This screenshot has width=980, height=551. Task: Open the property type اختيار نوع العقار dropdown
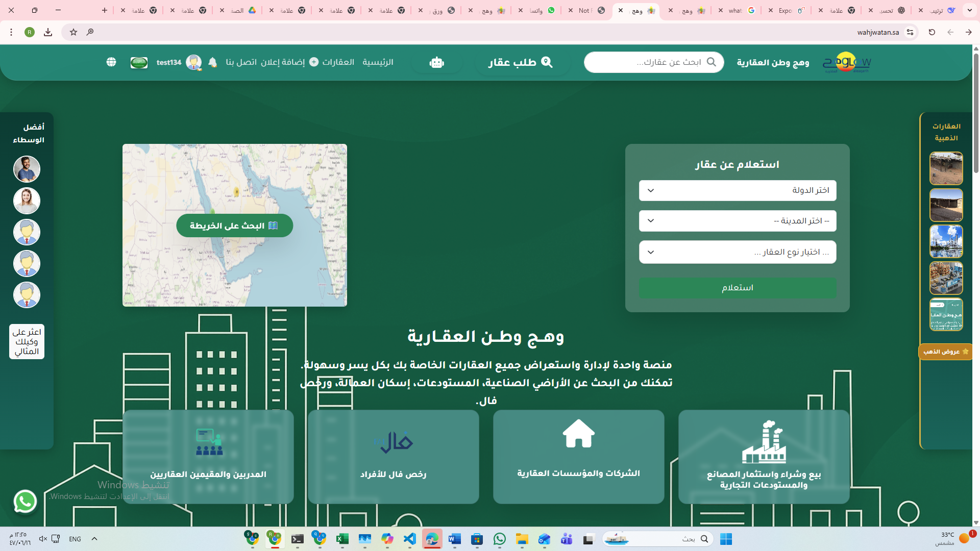[x=737, y=252]
